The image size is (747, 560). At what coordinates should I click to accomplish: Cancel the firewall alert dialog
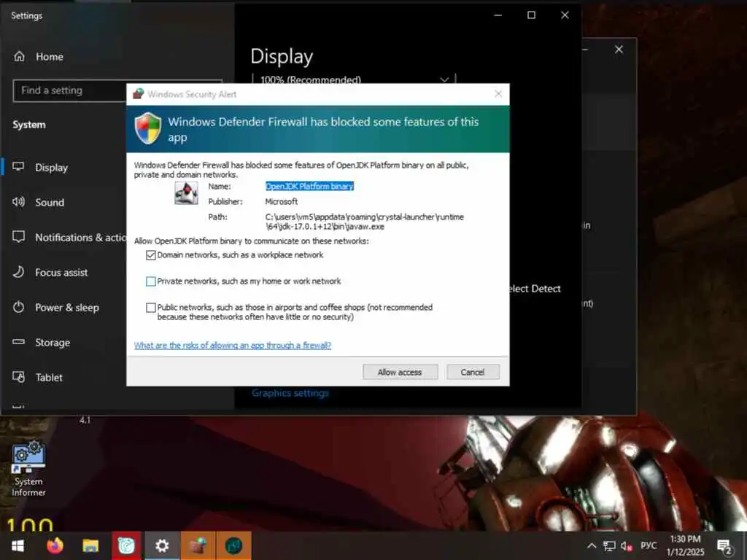473,372
